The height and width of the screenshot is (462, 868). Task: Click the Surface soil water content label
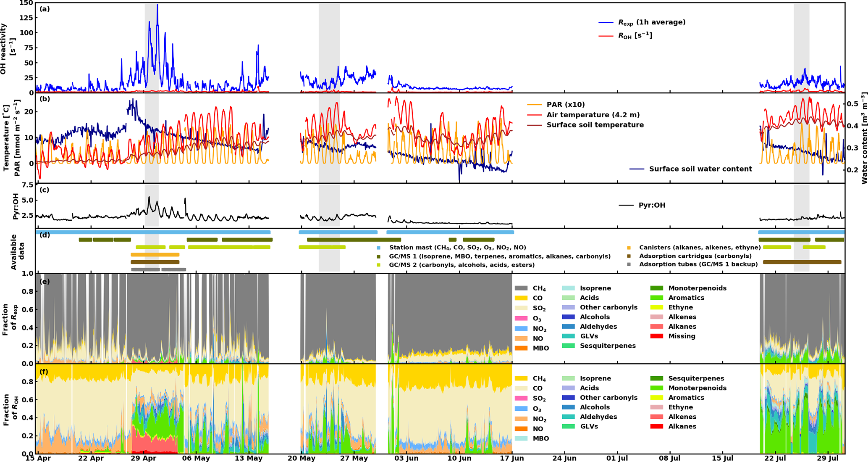700,169
